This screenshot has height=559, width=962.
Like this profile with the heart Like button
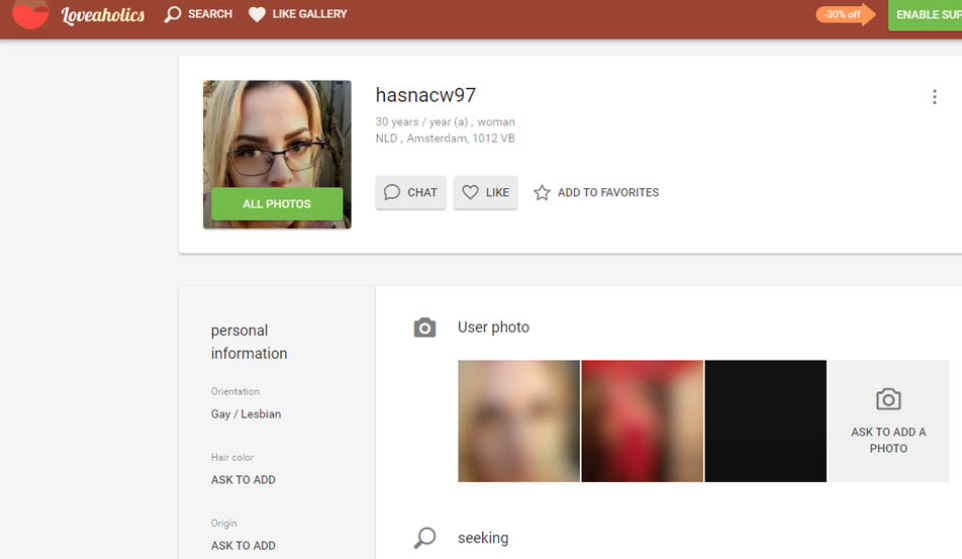click(485, 193)
